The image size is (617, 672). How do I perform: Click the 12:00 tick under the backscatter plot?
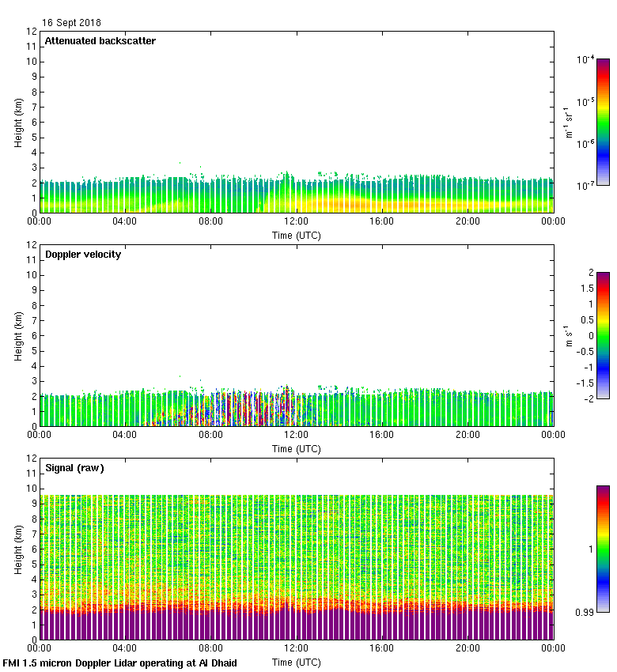pyautogui.click(x=297, y=222)
